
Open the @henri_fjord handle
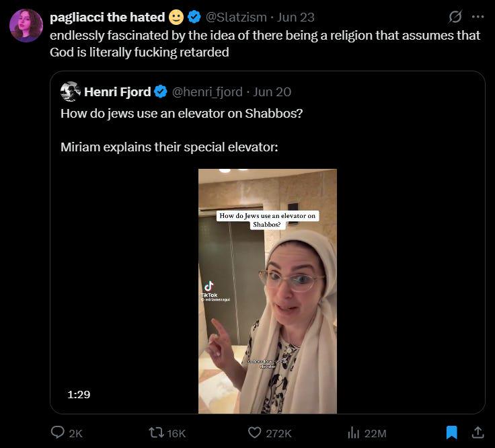click(207, 92)
